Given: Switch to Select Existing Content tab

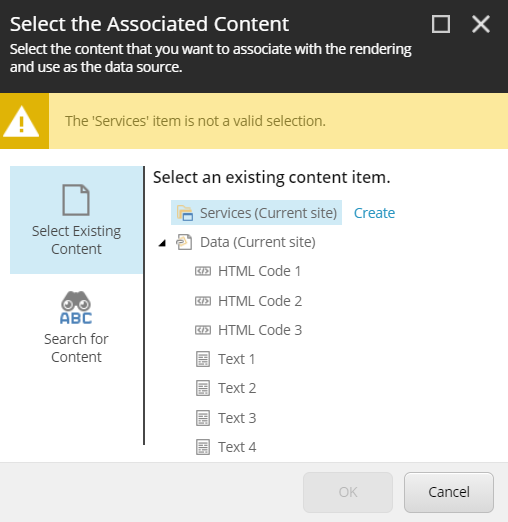Looking at the screenshot, I should click(x=76, y=220).
